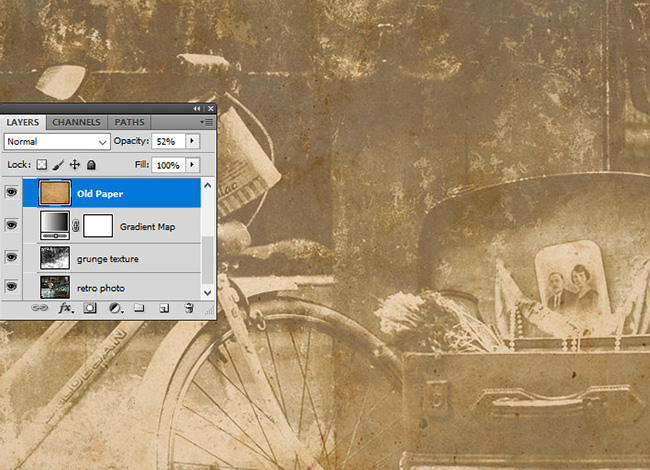Open the layer style fx menu
Screen dimensions: 650x470
pyautogui.click(x=66, y=309)
